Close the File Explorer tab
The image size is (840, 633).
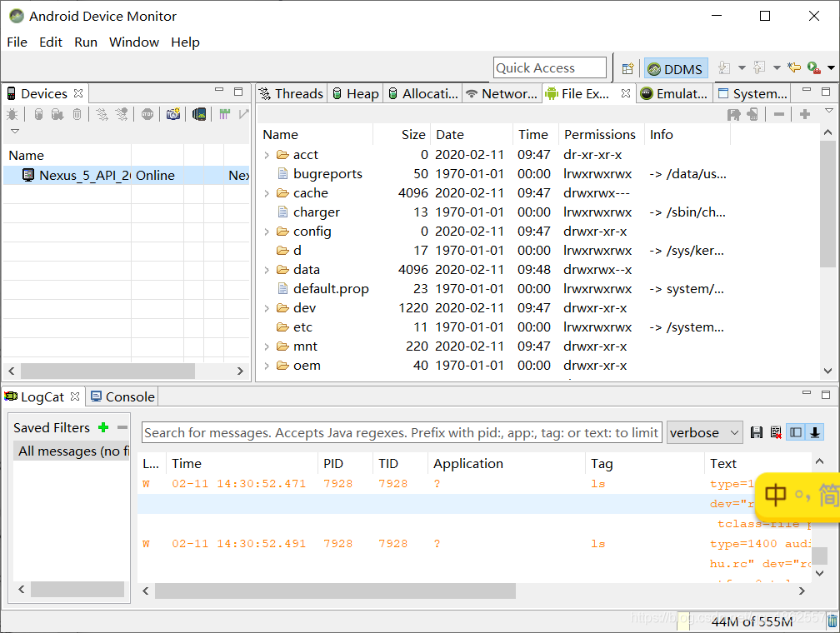pyautogui.click(x=626, y=93)
